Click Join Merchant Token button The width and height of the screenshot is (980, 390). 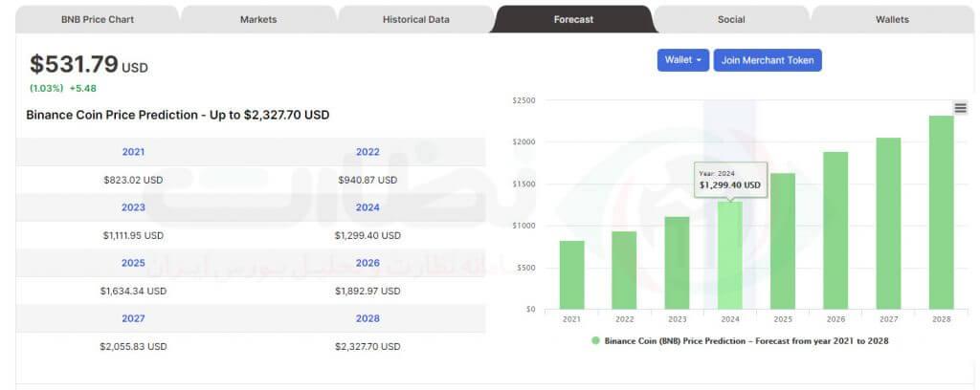768,60
